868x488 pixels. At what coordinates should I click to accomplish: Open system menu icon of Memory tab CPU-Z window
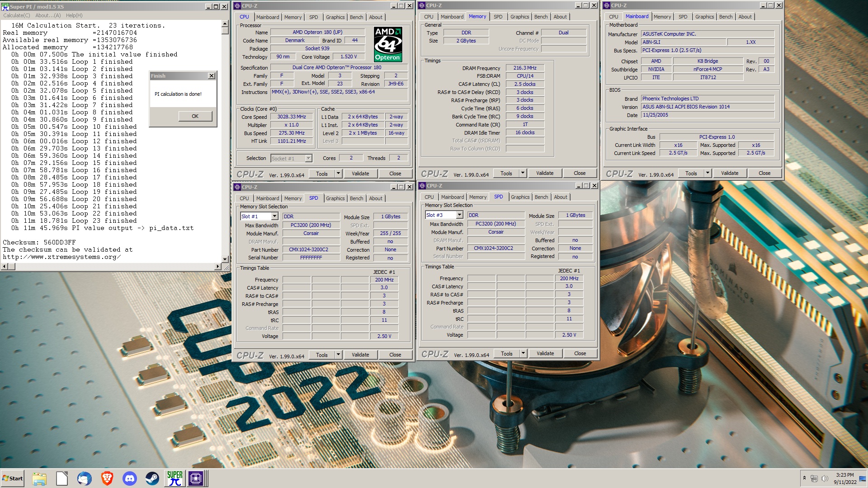(422, 5)
